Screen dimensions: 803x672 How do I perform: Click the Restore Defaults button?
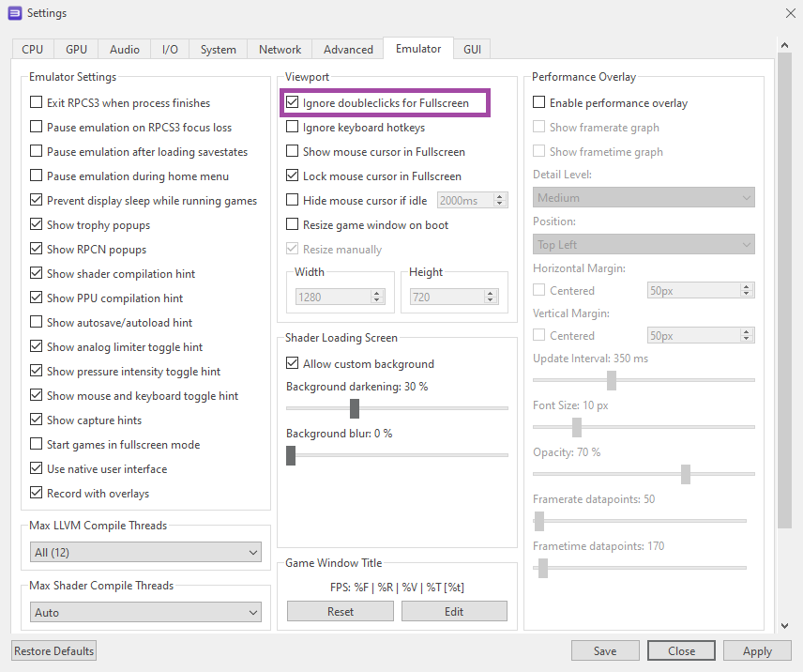(x=54, y=650)
